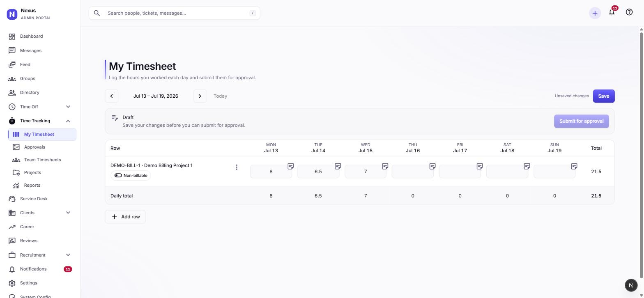
Task: Collapse the Time Tracking section chevron
Action: pyautogui.click(x=68, y=121)
